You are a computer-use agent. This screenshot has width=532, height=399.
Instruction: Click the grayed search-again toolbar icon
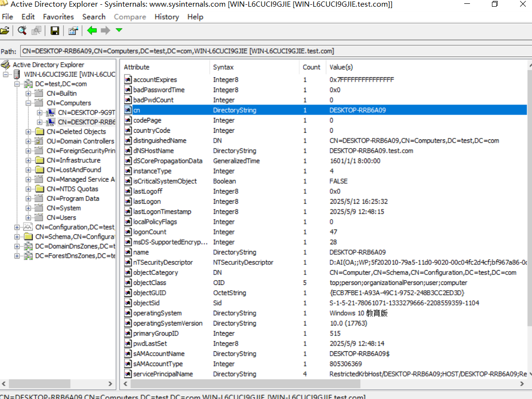(x=36, y=31)
